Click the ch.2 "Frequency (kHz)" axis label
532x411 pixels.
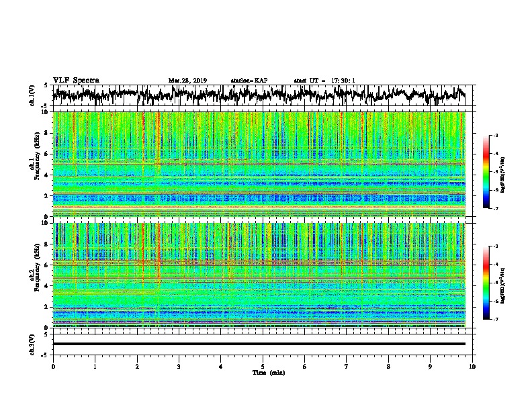38,267
